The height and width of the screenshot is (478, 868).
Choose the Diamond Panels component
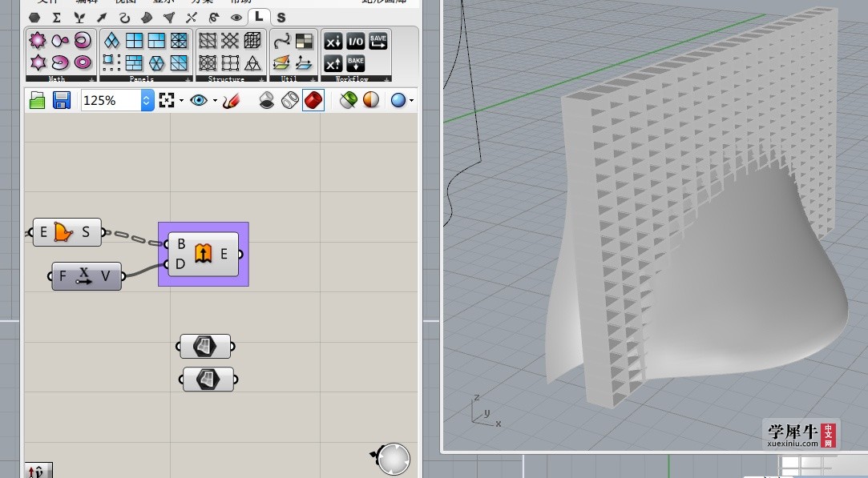click(112, 40)
